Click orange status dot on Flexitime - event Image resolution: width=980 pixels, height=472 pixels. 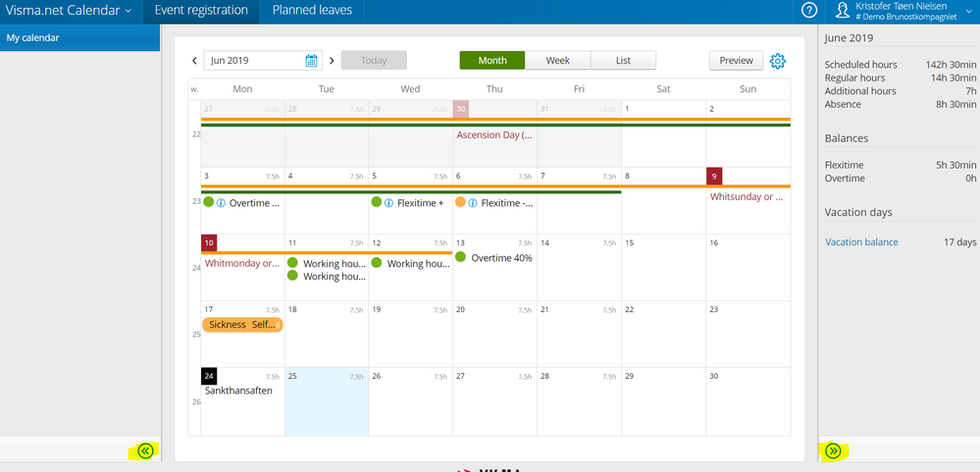[x=461, y=202]
